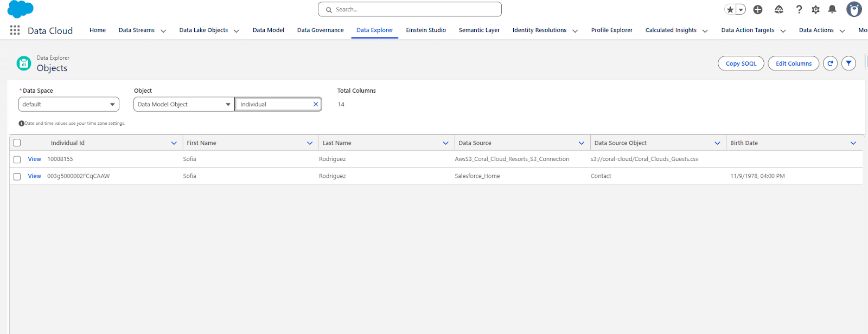Open the notifications bell

point(832,9)
